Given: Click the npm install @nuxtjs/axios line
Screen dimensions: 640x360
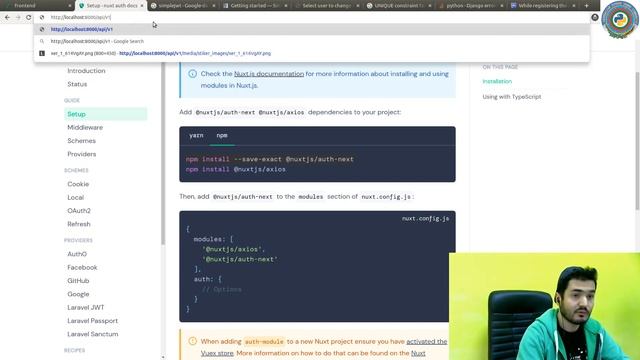Looking at the screenshot, I should (x=236, y=169).
